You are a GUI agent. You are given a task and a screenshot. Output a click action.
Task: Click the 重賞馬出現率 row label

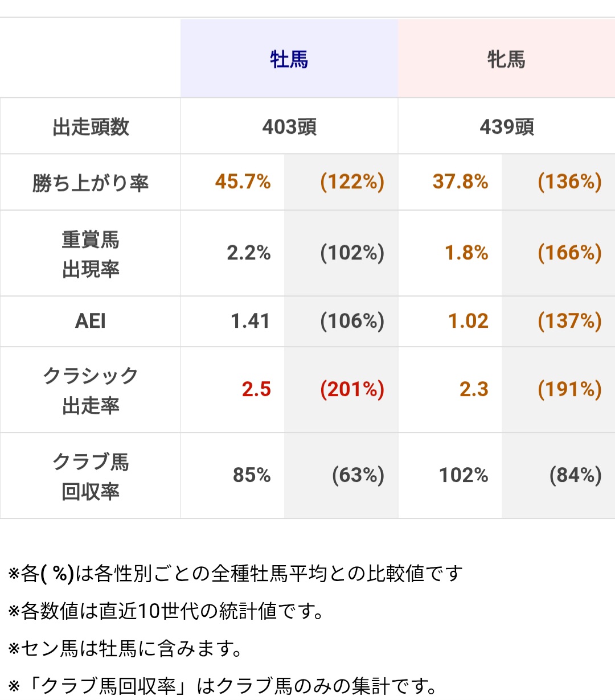tap(91, 254)
